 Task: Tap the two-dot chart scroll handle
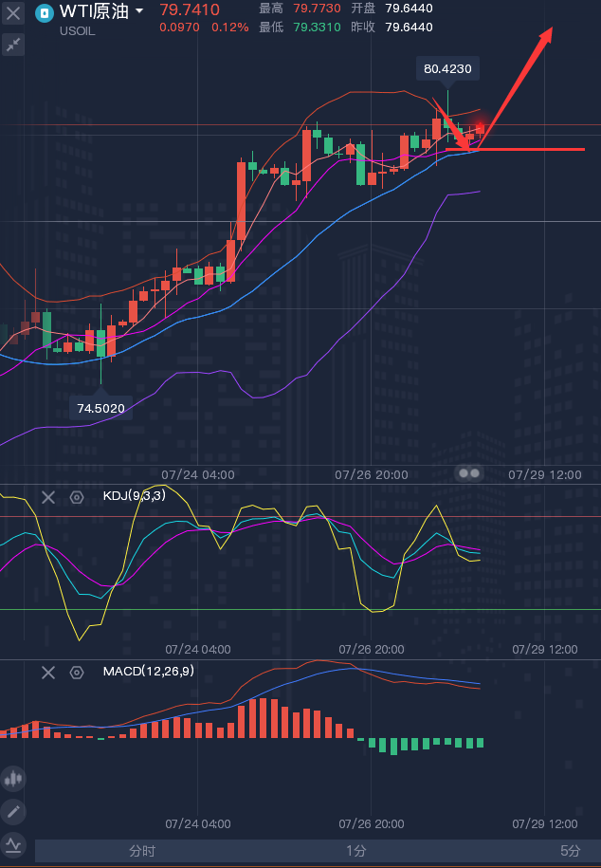coord(469,473)
